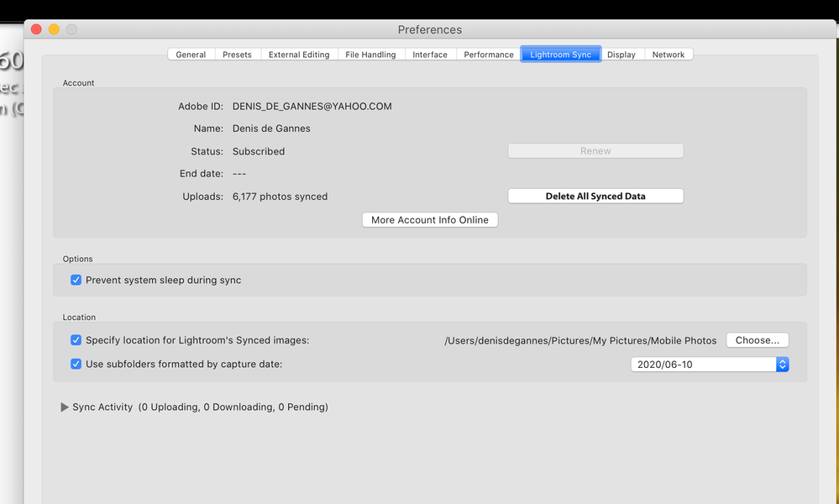Open More Account Info Online
This screenshot has width=839, height=504.
tap(430, 220)
